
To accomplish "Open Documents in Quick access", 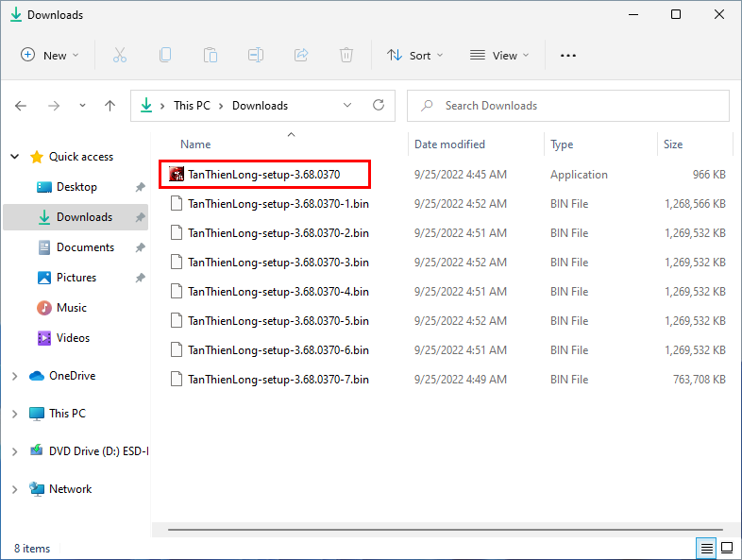I will [85, 247].
